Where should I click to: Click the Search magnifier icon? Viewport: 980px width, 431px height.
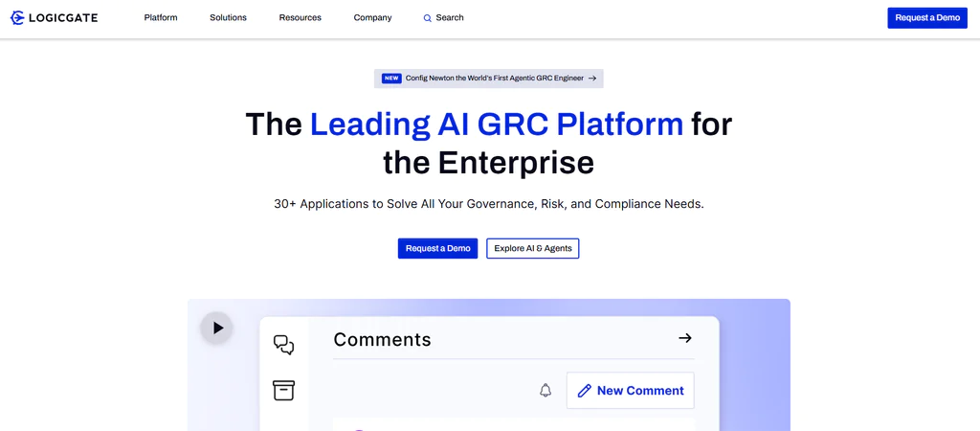coord(428,18)
